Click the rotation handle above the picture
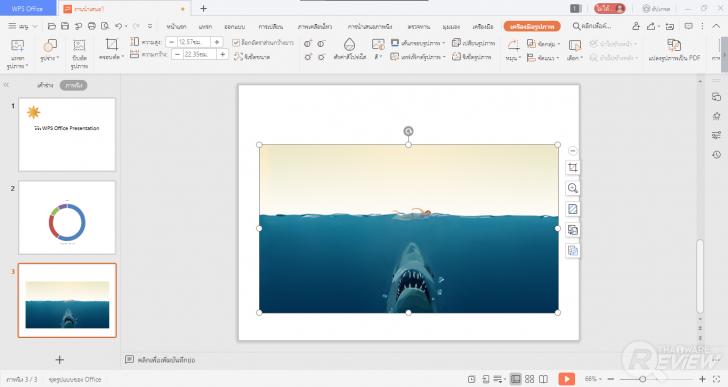Viewport: 728px width, 387px height. (x=408, y=131)
